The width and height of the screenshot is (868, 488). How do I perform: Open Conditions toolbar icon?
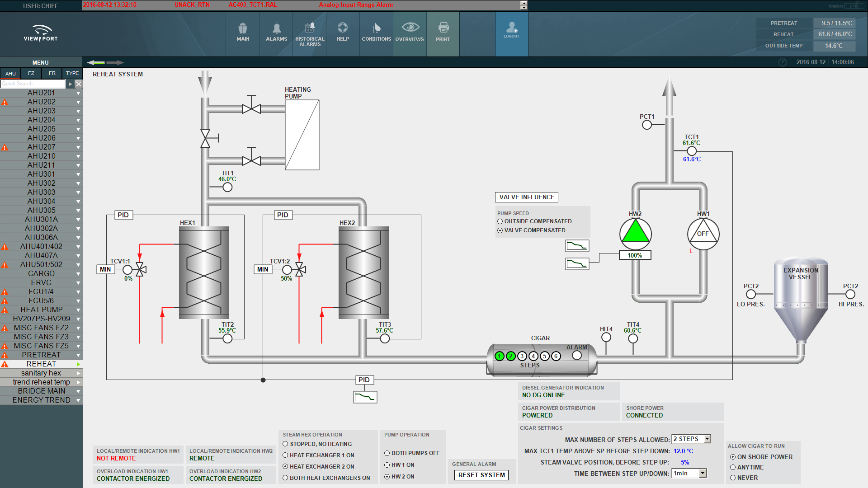click(376, 33)
